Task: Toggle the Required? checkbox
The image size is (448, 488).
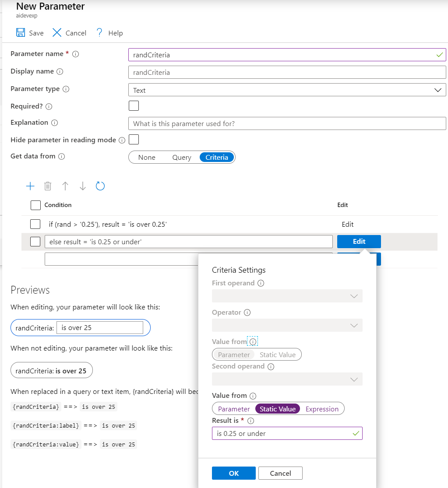Action: pyautogui.click(x=134, y=106)
